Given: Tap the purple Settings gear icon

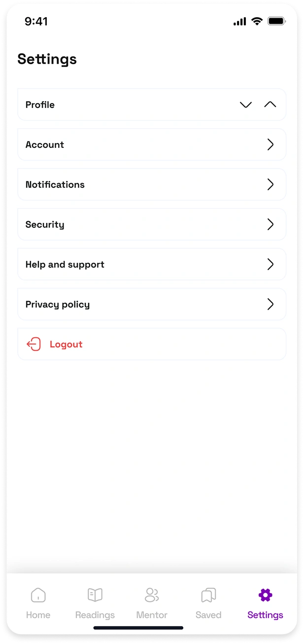Looking at the screenshot, I should pos(265,595).
